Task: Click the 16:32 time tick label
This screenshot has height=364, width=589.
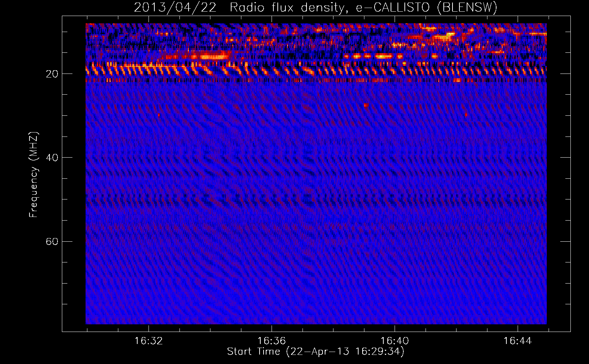Action: 149,341
